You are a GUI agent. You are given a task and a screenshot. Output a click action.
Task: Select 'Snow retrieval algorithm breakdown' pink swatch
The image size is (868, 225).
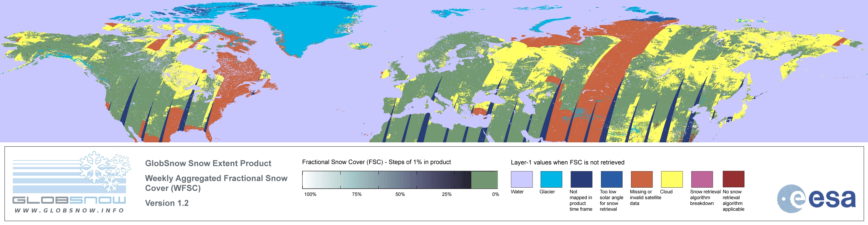702,179
